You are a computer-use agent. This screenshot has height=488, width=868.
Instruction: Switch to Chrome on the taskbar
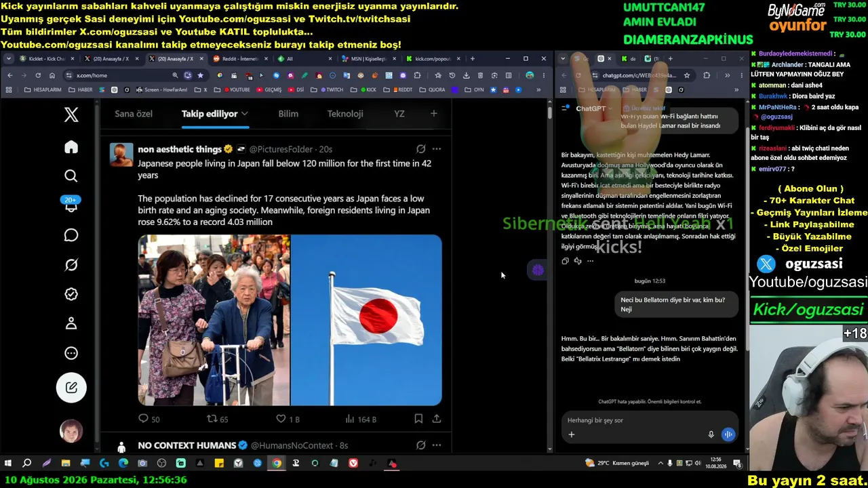pos(277,464)
